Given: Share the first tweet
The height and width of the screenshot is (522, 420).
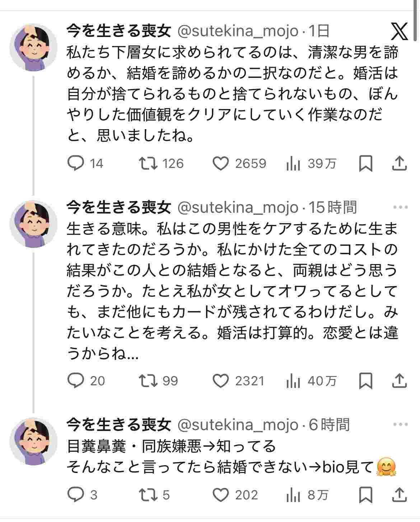Looking at the screenshot, I should click(x=399, y=164).
